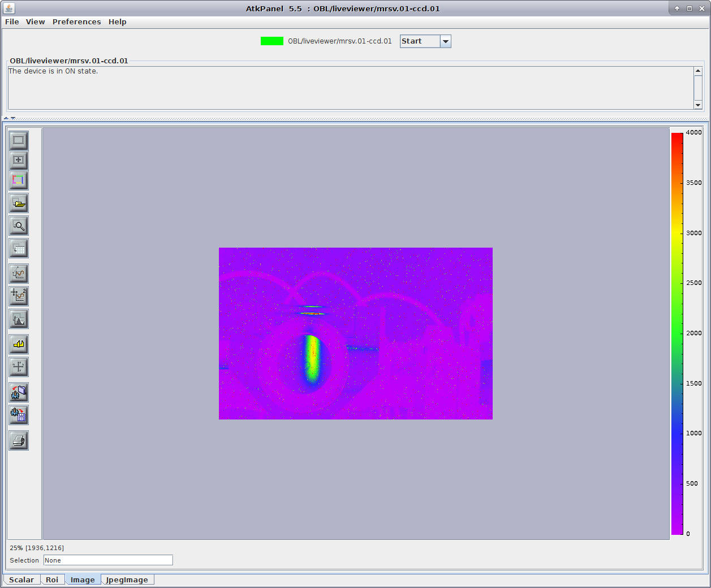
Task: Open the View menu
Action: 35,22
